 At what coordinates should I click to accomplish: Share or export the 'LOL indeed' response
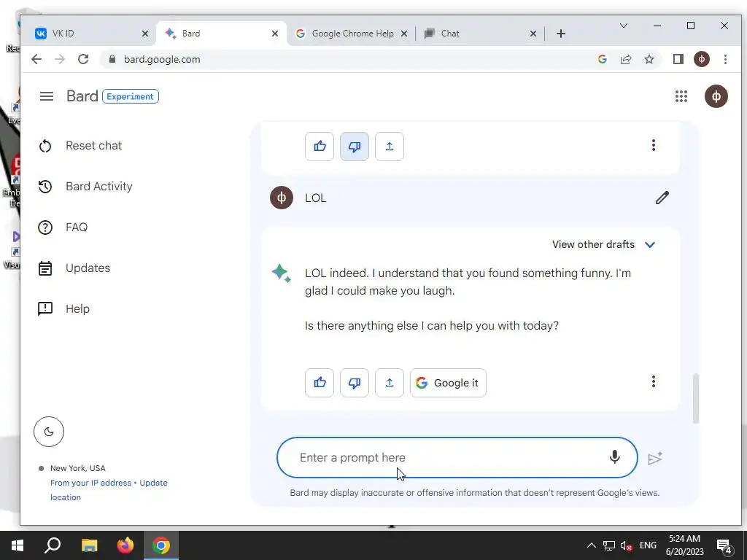coord(390,383)
